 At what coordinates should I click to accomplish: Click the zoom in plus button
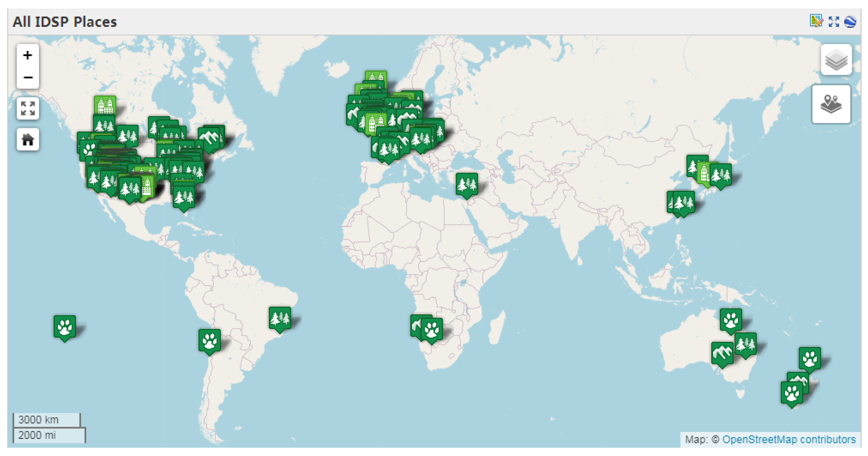pyautogui.click(x=28, y=55)
